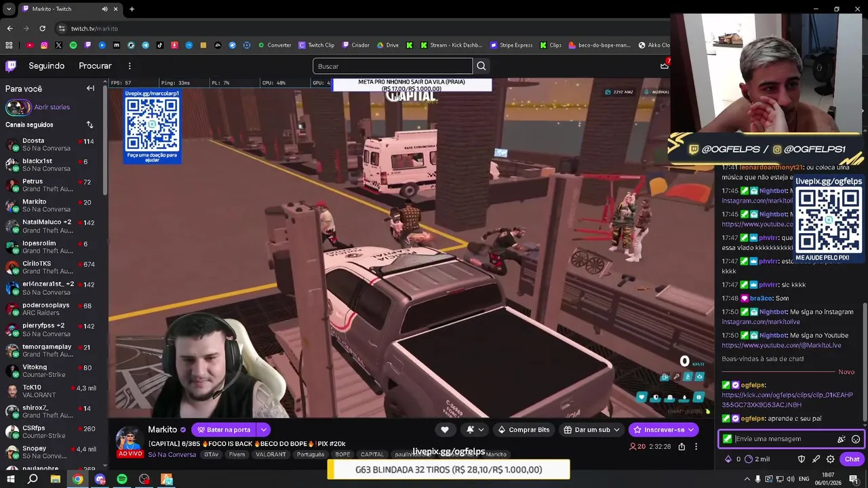Click Markito streamer avatar
Screen dimensions: 868x488
(129, 439)
